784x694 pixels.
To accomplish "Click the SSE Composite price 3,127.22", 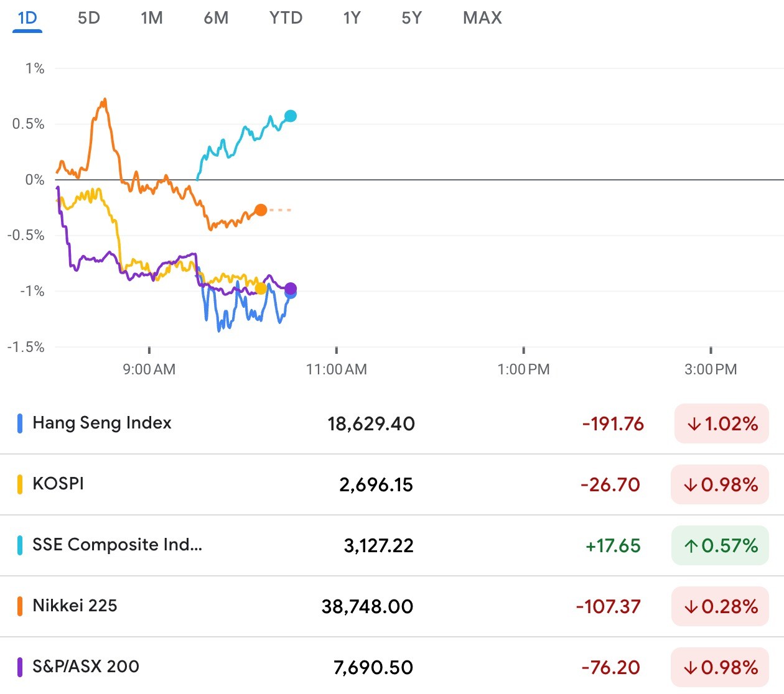I will click(x=378, y=546).
